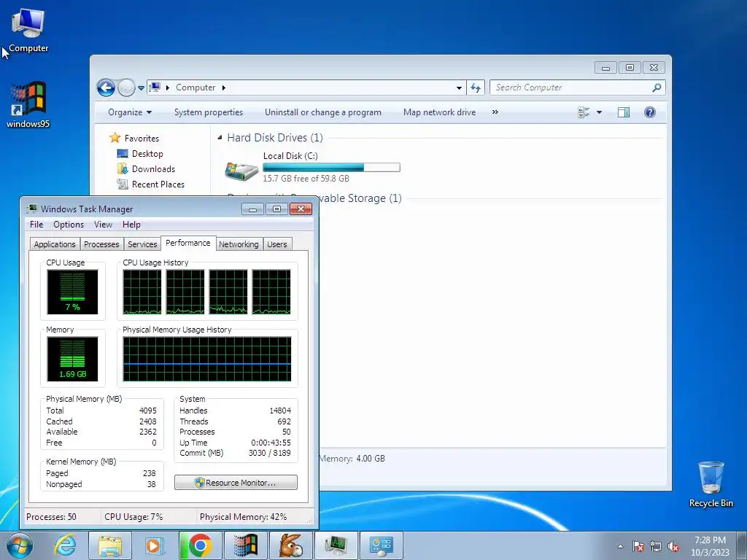Click the Up Time value 0:00:43:55
The height and width of the screenshot is (560, 747).
[x=271, y=443]
